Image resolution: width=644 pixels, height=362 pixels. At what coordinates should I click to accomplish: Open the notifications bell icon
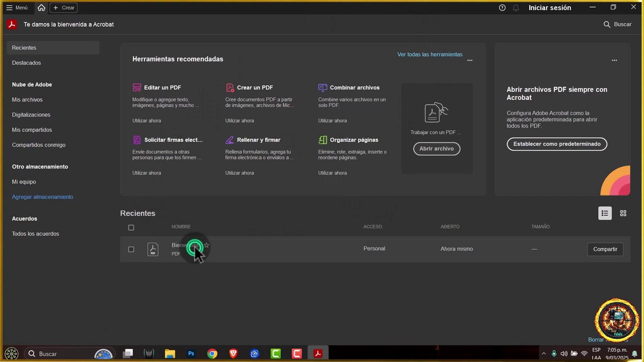point(516,8)
